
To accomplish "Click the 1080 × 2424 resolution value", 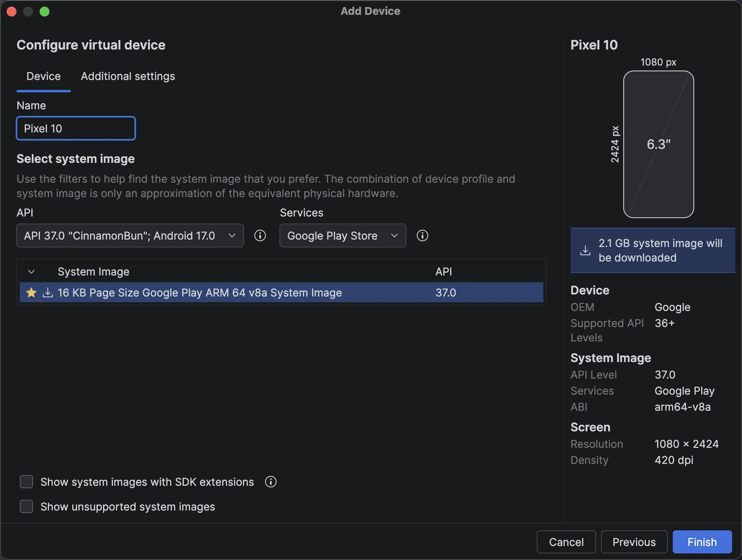I will tap(686, 444).
